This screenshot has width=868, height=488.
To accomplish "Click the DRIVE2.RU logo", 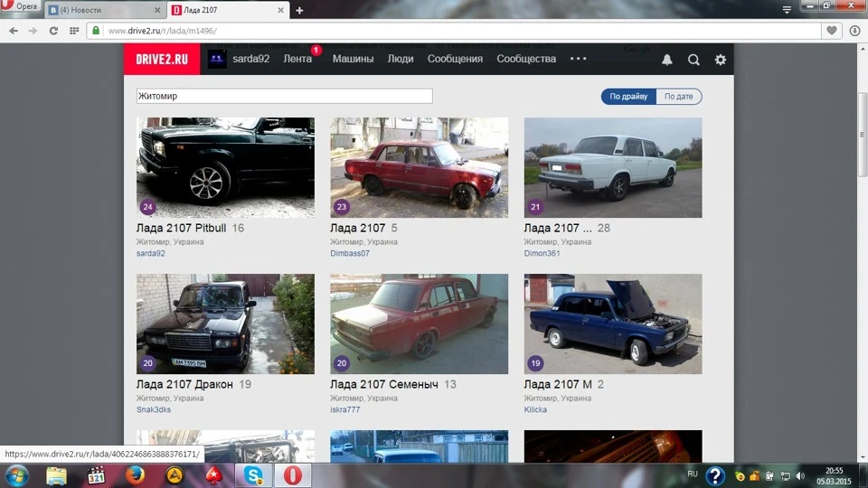I will click(x=162, y=60).
